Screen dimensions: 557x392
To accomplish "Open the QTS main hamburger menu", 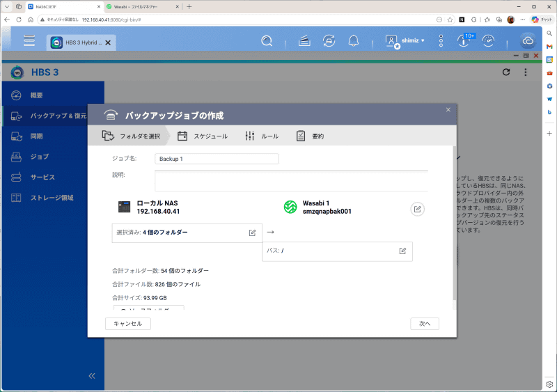I will 29,40.
